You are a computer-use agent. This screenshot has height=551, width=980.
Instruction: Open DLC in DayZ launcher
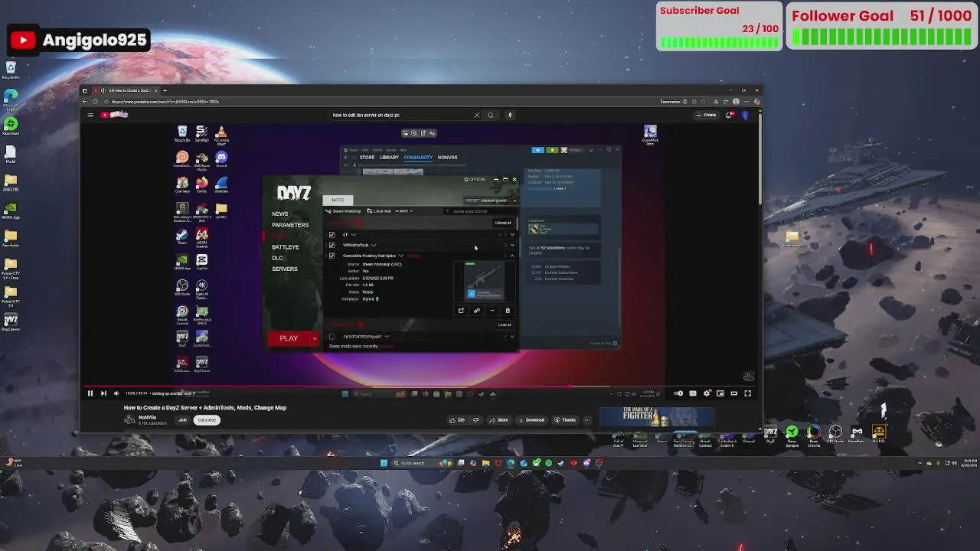277,258
